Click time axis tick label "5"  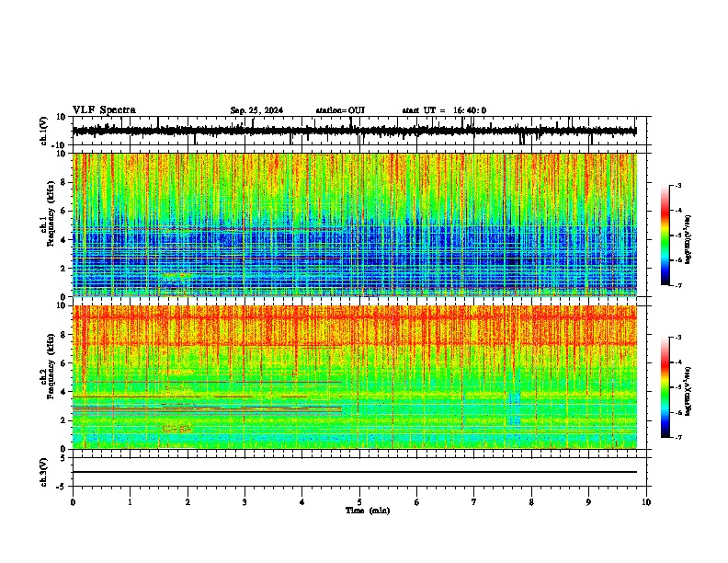point(359,502)
